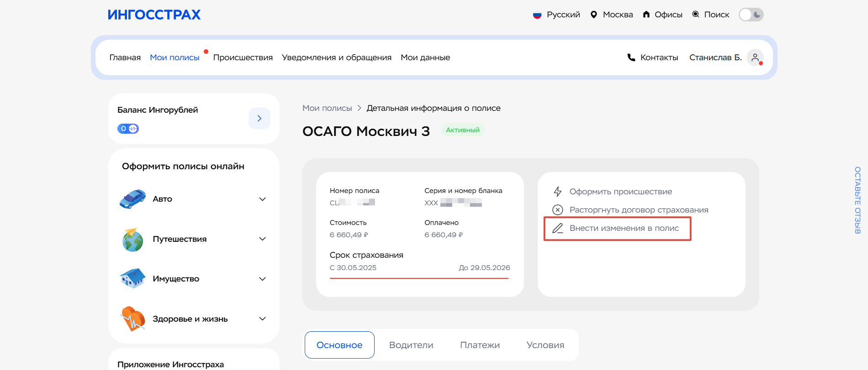Click the Номер полиса label

point(355,191)
